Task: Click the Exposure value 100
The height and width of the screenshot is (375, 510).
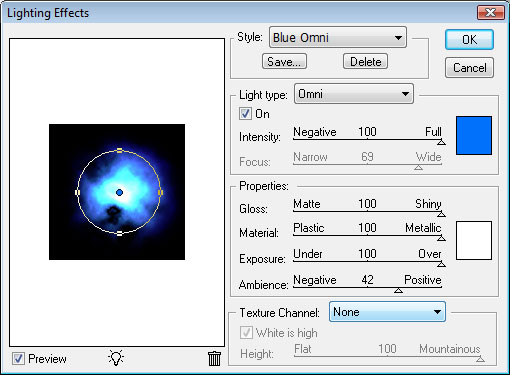Action: [x=367, y=254]
